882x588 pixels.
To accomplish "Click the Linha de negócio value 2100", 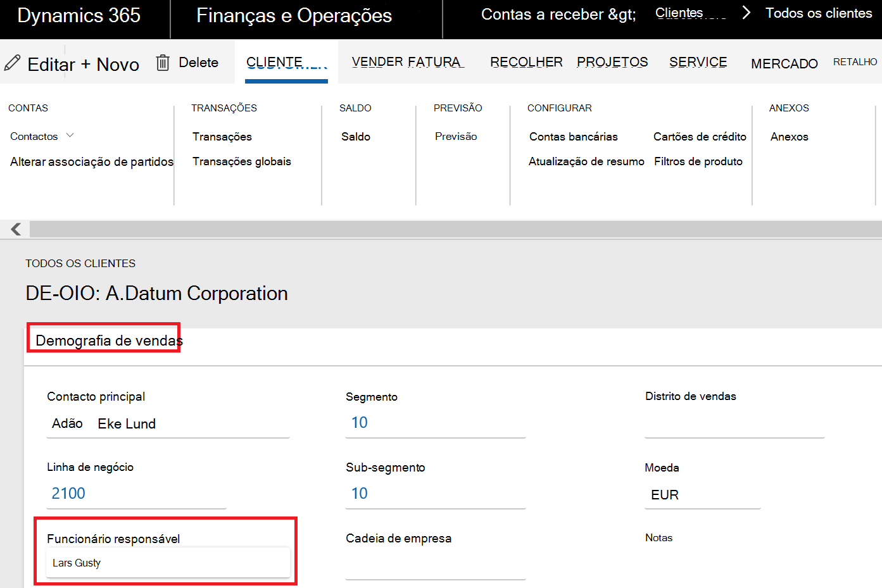I will [x=68, y=494].
